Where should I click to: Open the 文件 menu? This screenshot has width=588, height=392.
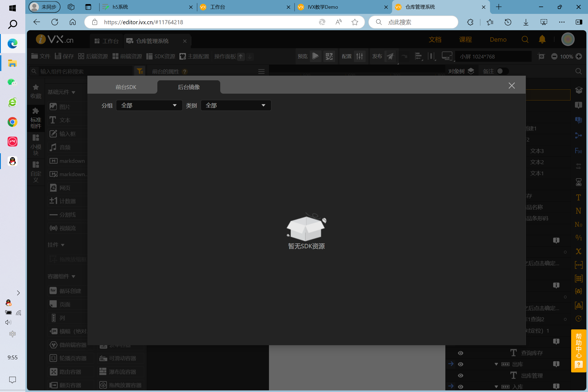pos(41,56)
